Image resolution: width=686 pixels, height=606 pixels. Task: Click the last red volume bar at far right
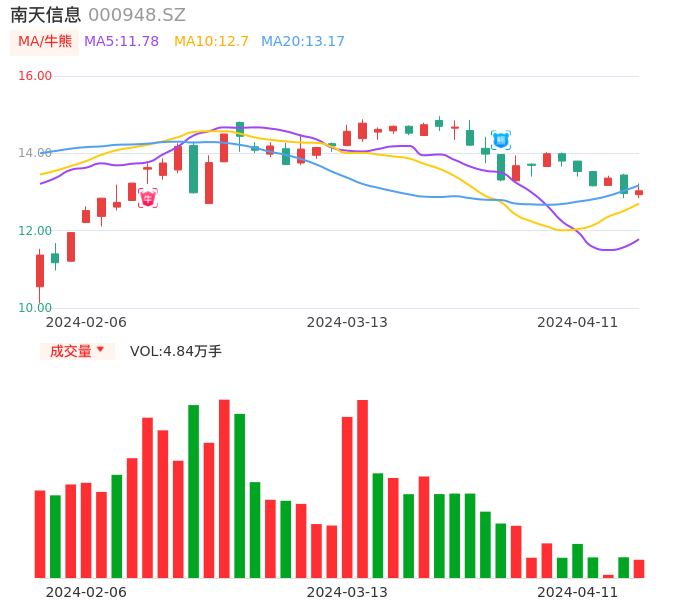(639, 569)
